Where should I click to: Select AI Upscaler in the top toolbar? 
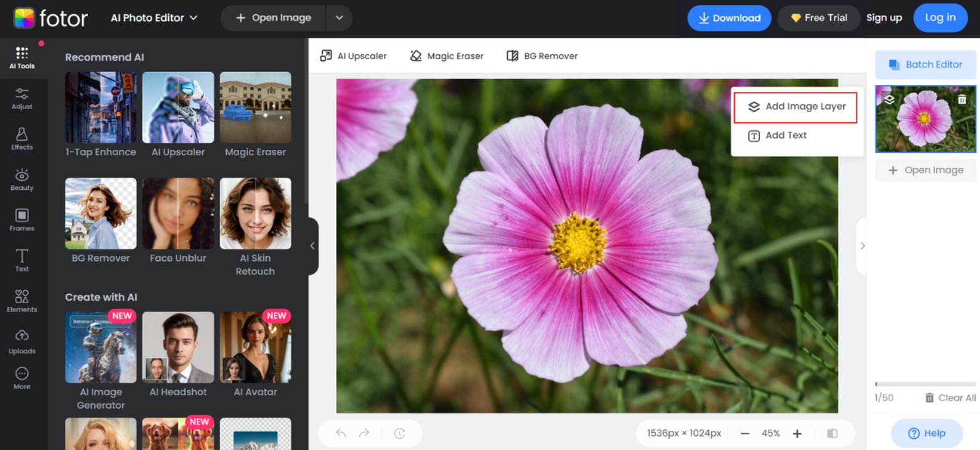pos(353,56)
